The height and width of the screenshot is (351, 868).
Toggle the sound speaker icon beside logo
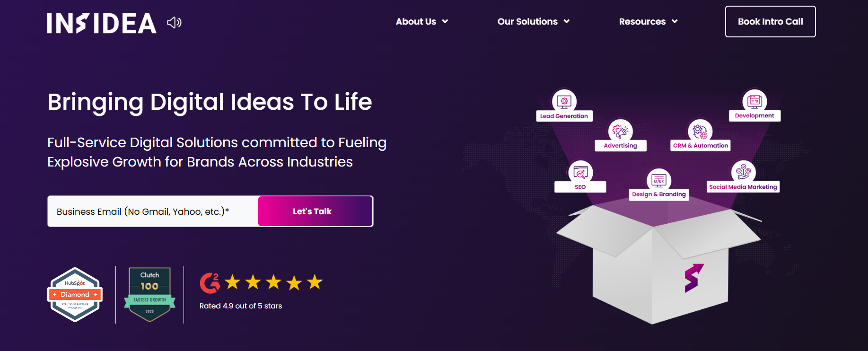[174, 22]
